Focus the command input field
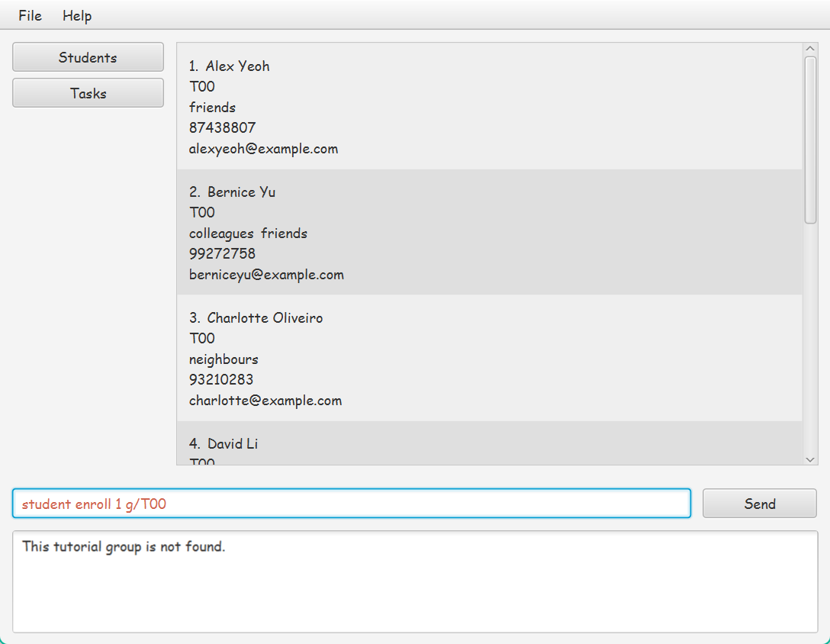 (352, 504)
